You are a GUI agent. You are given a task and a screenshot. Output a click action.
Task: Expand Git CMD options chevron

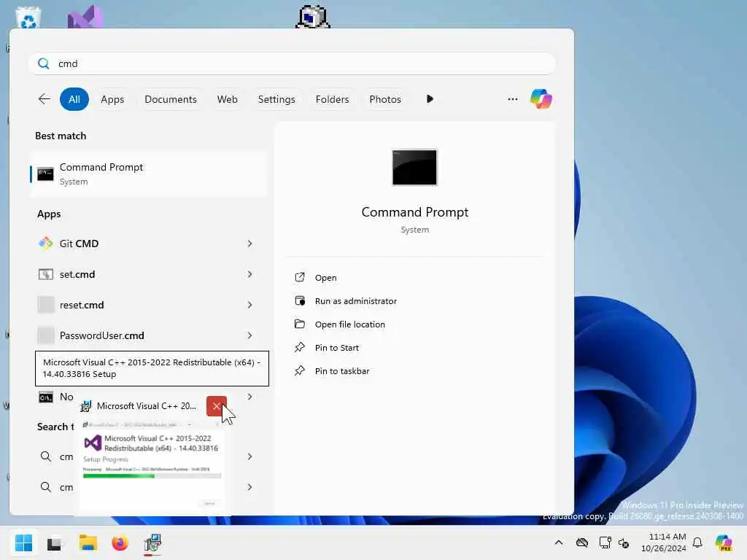[x=249, y=244]
